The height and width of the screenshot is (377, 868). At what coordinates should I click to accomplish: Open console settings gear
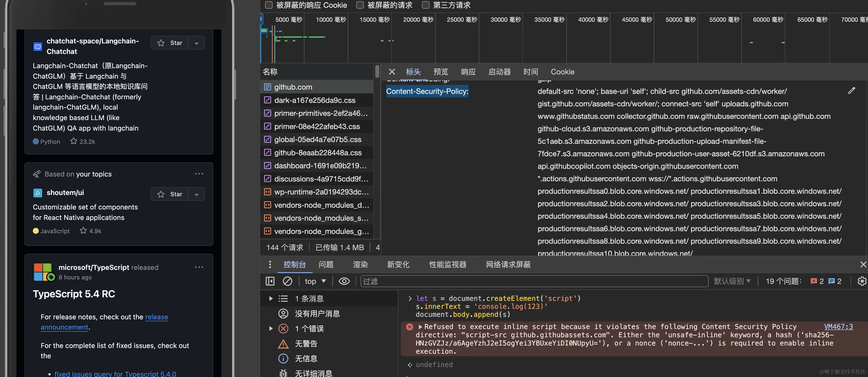[861, 281]
